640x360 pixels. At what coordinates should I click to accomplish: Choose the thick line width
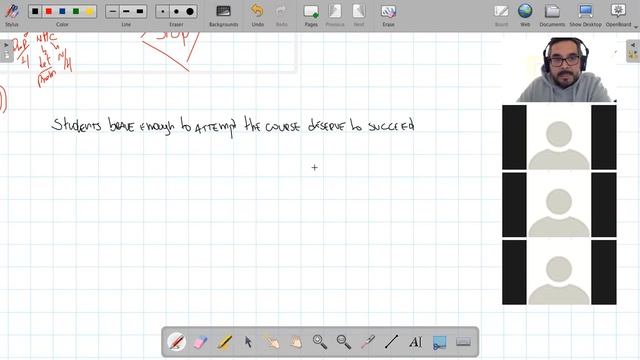click(x=140, y=11)
